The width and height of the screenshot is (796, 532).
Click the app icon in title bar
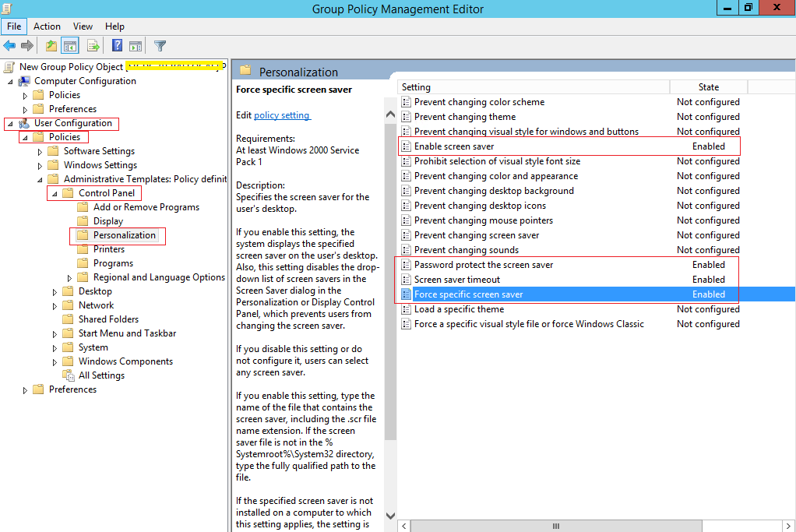pos(6,9)
